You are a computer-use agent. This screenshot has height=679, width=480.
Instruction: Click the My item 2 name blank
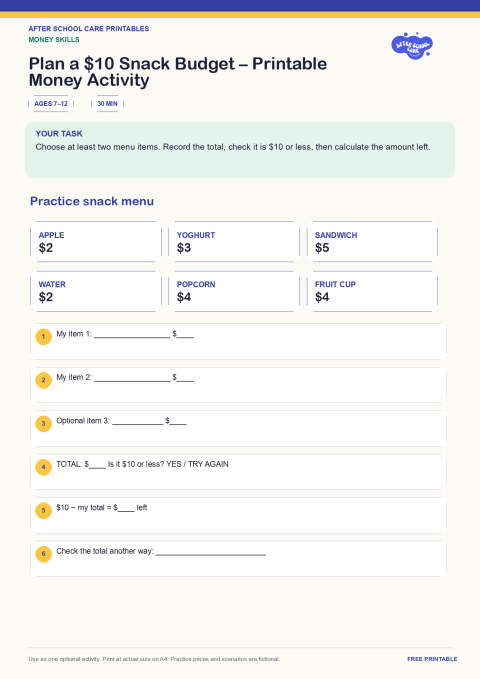pyautogui.click(x=132, y=378)
